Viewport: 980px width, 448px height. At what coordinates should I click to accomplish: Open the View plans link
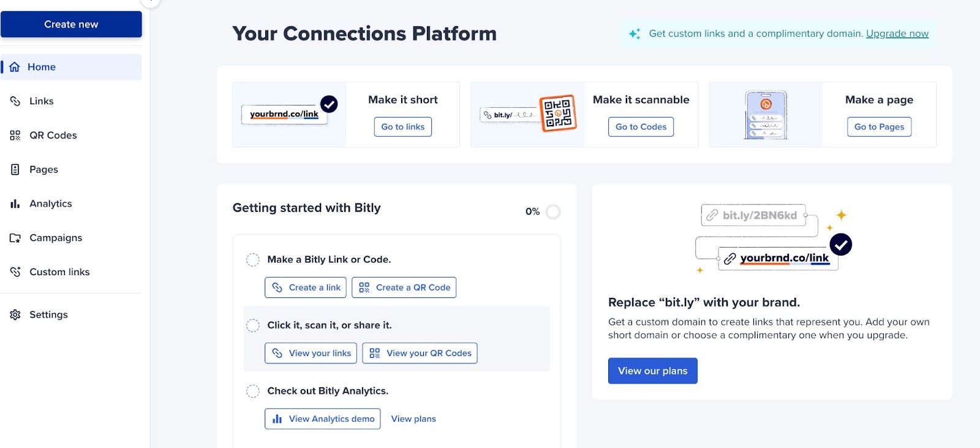[413, 419]
